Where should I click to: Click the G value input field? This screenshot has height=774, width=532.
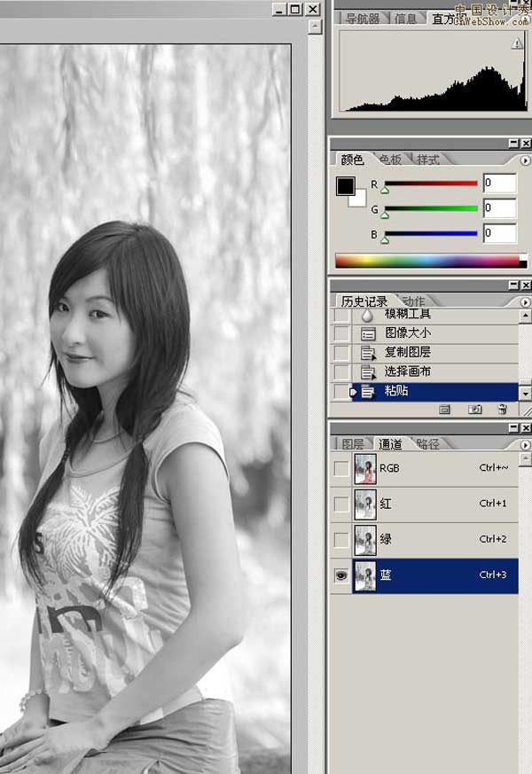(x=499, y=208)
